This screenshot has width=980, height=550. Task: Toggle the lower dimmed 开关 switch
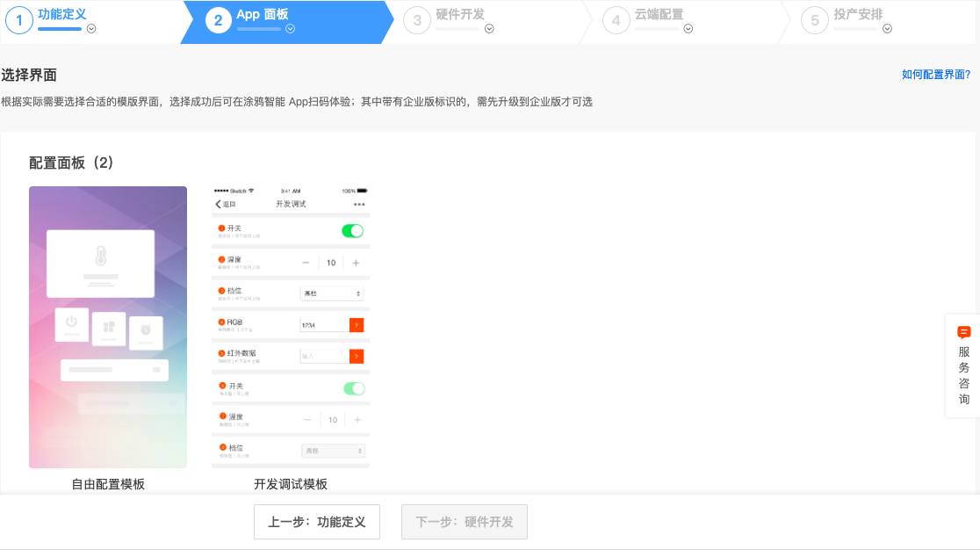pyautogui.click(x=353, y=388)
